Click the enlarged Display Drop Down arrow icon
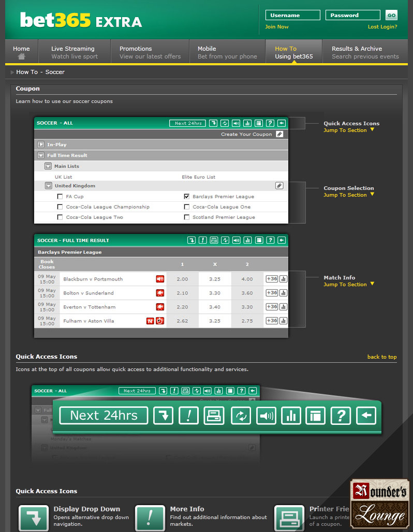Screen dimensions: 413x532 coord(163,416)
